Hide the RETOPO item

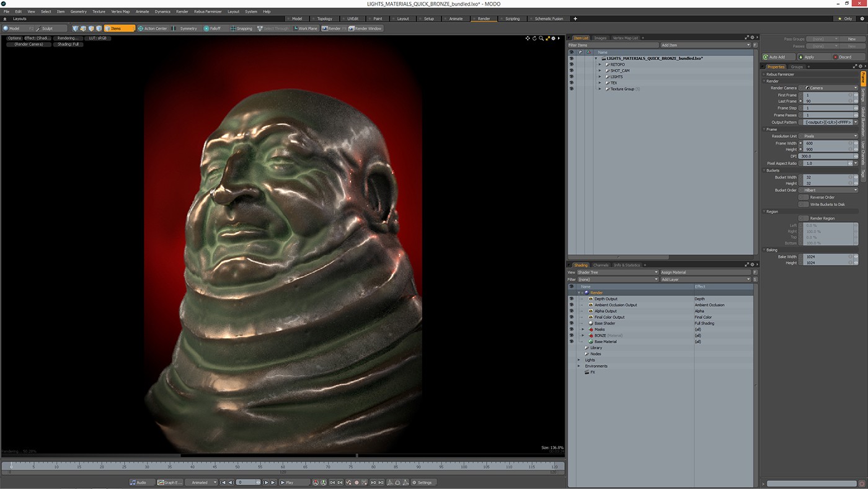571,65
